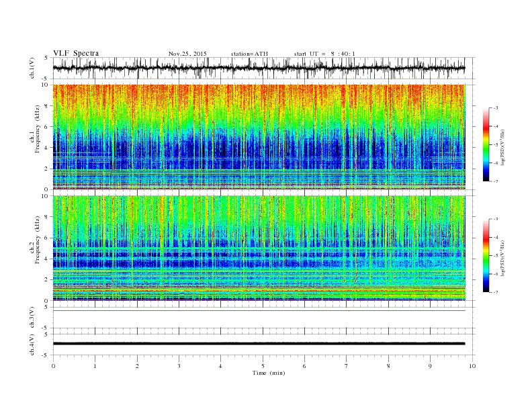532x411 pixels.
Task: Click the "5" tick on the time axis
Action: [x=263, y=366]
